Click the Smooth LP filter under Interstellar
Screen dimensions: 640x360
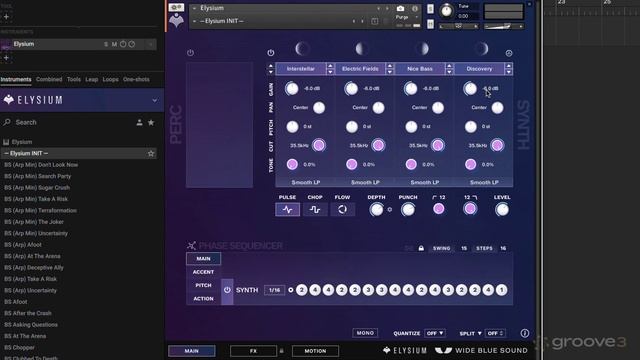tap(306, 182)
